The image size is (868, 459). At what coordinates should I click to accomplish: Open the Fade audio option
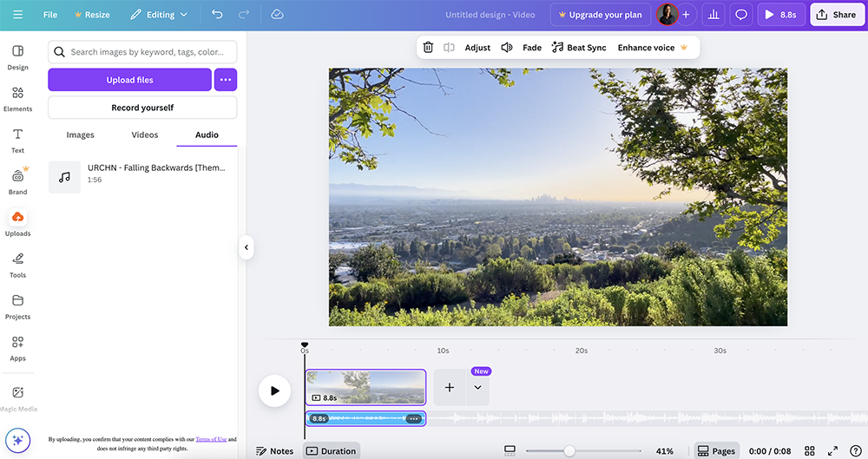(532, 48)
